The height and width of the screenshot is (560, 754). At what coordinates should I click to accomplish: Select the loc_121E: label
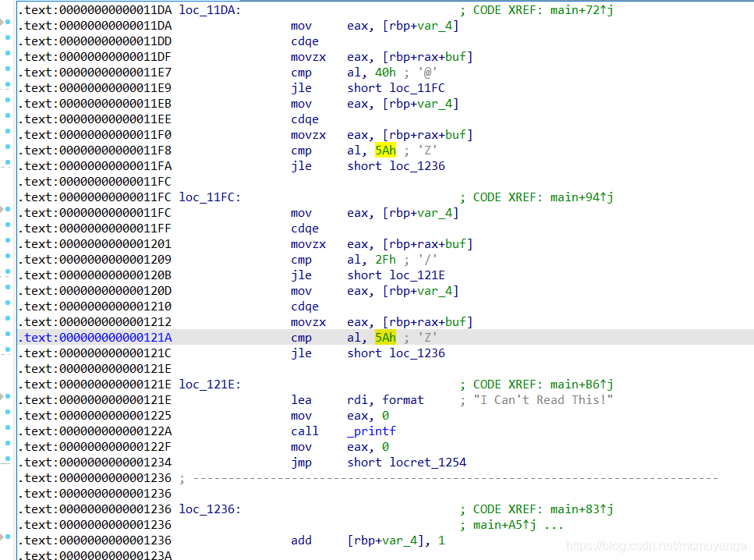[x=211, y=385]
